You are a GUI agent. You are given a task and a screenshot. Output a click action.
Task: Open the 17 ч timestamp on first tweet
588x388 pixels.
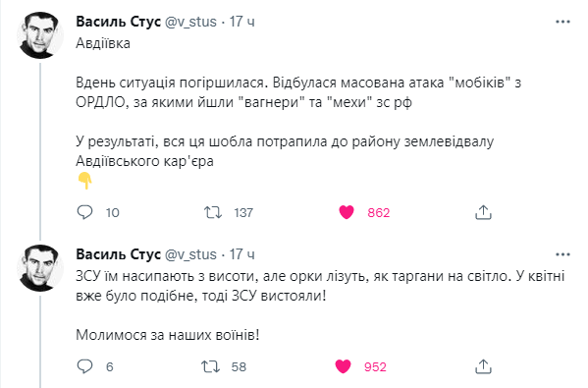241,22
